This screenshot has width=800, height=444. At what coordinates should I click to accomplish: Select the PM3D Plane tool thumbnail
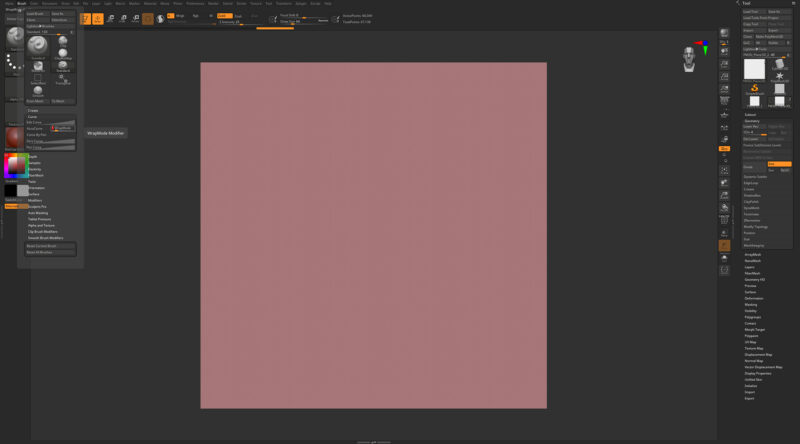pyautogui.click(x=754, y=69)
